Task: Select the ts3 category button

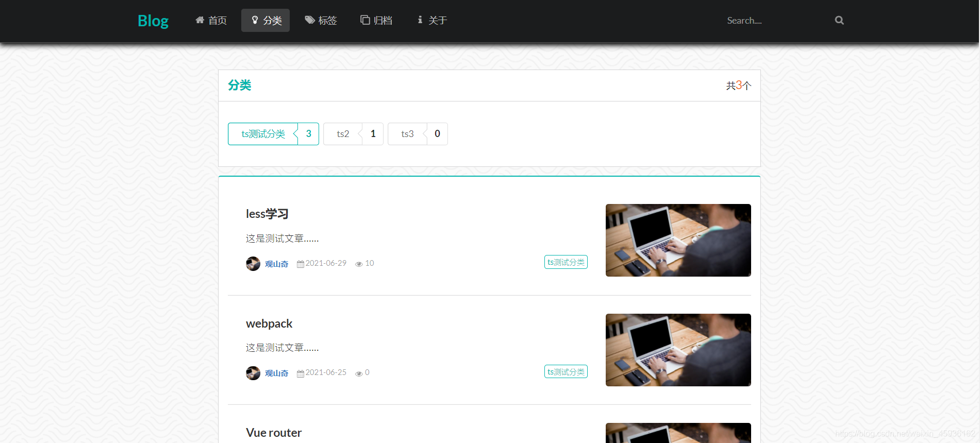Action: coord(407,134)
